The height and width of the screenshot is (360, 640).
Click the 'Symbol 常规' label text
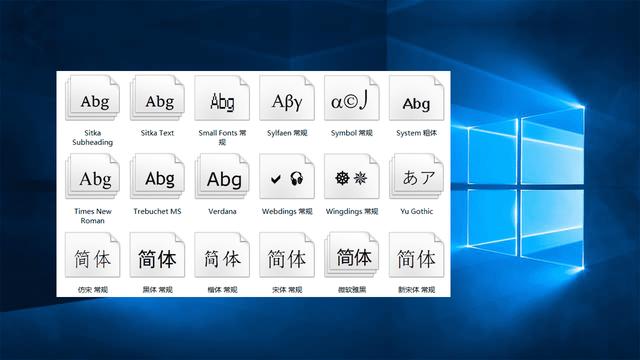pyautogui.click(x=352, y=133)
